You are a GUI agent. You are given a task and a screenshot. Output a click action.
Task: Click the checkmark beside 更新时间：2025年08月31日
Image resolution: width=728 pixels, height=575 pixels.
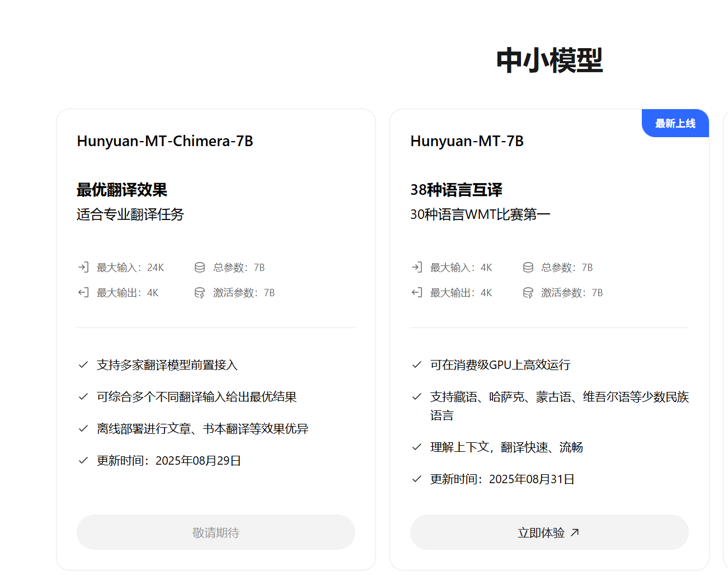click(417, 479)
